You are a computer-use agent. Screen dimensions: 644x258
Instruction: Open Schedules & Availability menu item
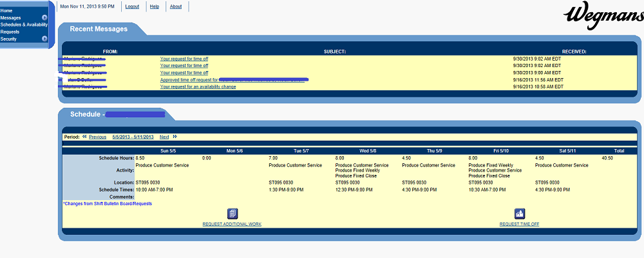tap(24, 25)
